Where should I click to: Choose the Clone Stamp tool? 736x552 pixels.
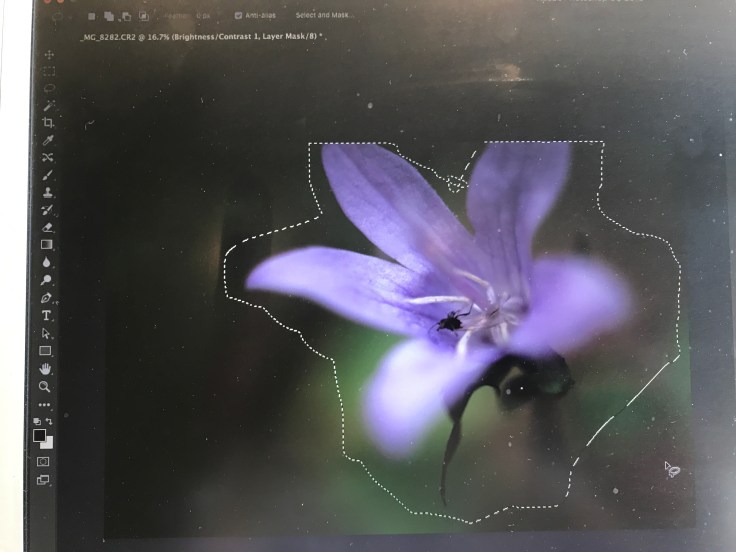(47, 192)
